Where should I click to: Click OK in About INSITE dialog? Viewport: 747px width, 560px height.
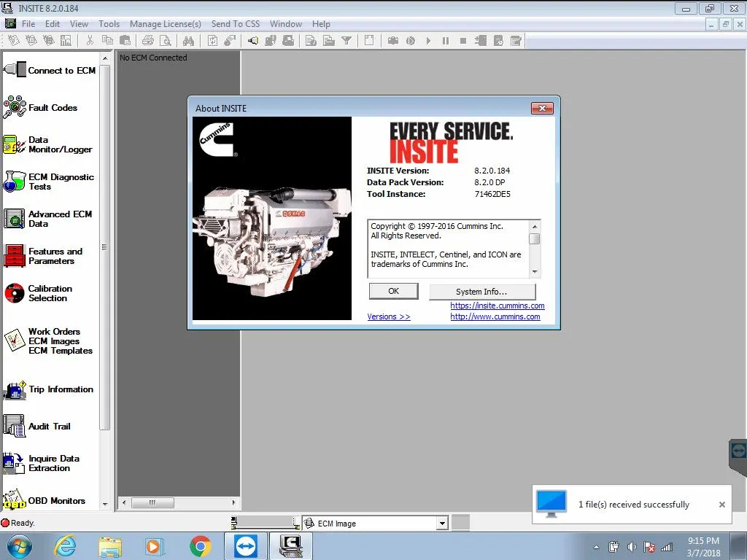point(393,292)
